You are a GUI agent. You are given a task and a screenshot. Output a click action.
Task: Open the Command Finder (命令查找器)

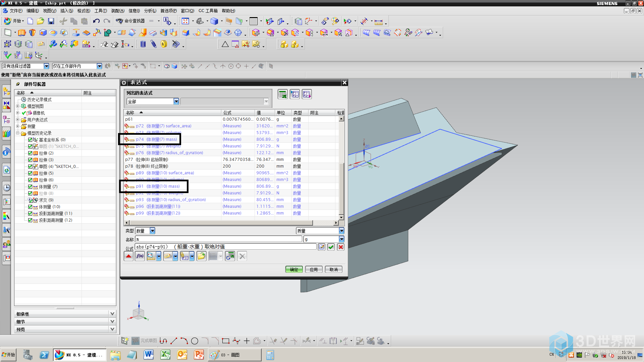(x=131, y=21)
